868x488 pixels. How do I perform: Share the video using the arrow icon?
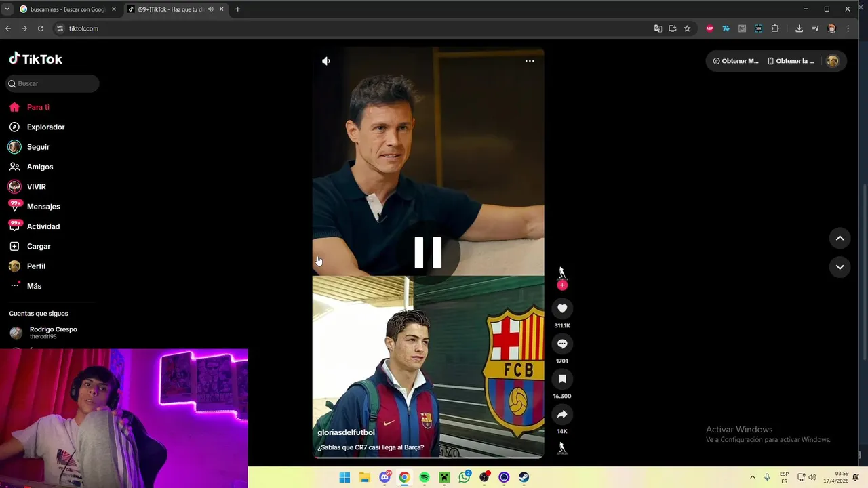click(x=562, y=414)
